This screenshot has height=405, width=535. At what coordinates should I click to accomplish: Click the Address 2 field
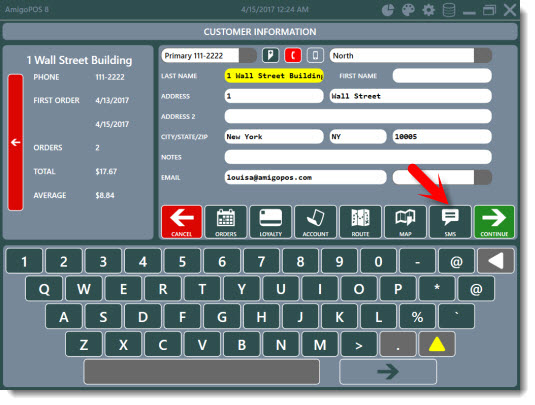point(358,116)
